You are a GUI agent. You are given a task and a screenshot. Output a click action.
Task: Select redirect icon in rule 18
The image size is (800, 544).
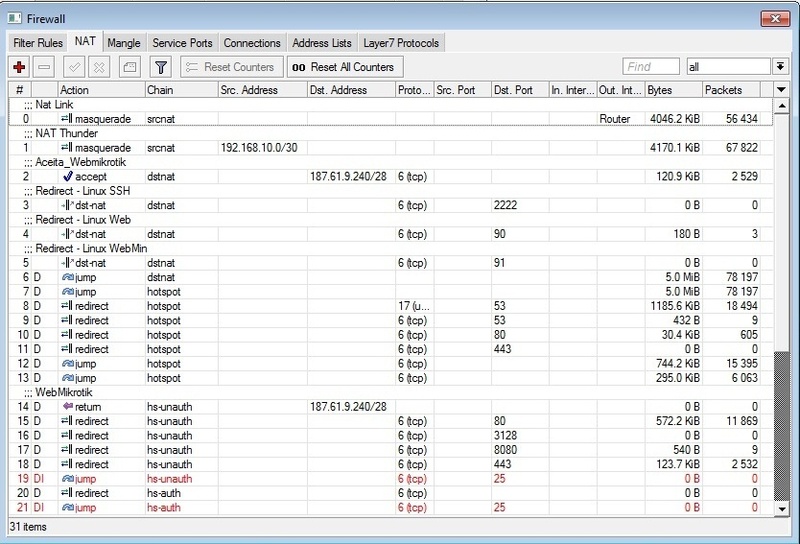(67, 464)
